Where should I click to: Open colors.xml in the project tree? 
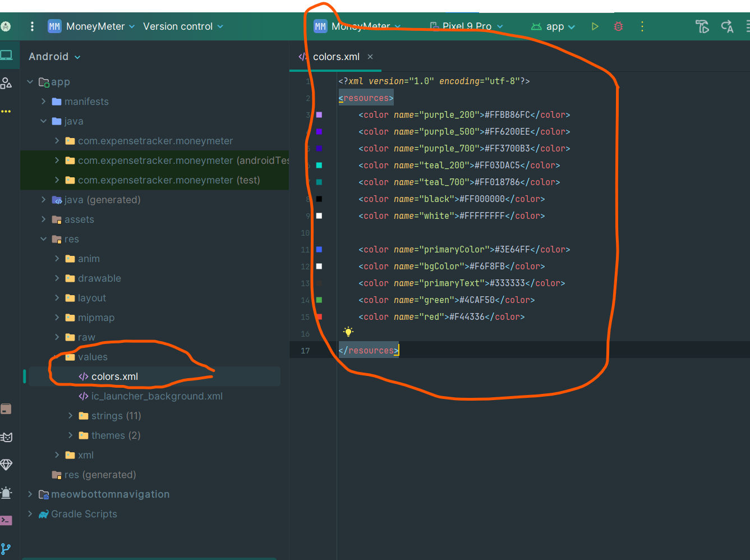pyautogui.click(x=114, y=377)
